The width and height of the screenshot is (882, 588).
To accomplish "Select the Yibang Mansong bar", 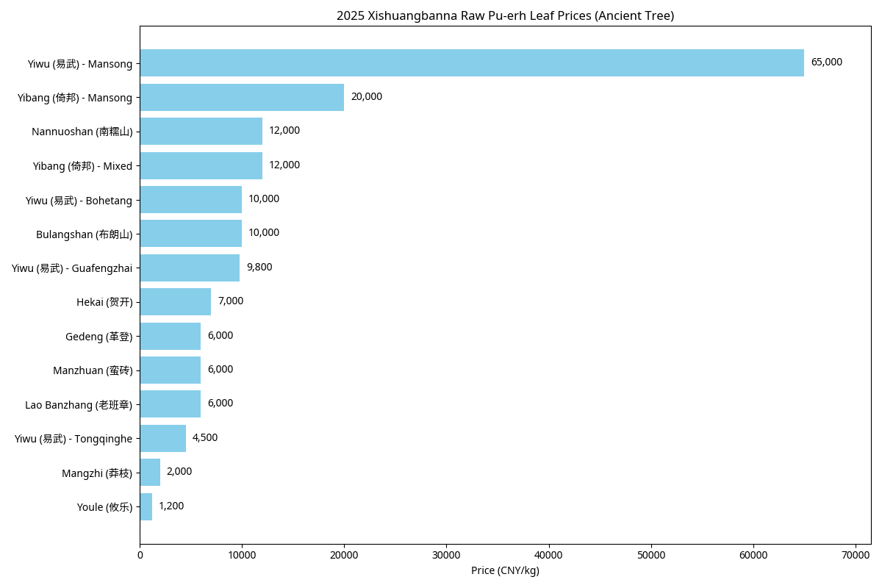I will [x=242, y=97].
